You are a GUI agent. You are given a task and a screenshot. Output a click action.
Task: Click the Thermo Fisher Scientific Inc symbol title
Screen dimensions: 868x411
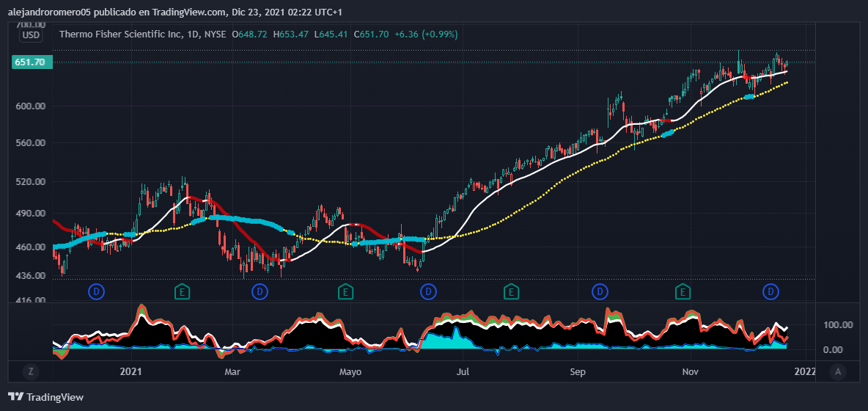click(121, 34)
